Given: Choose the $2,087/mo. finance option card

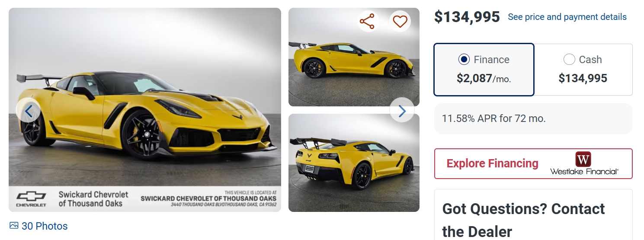Looking at the screenshot, I should [484, 70].
